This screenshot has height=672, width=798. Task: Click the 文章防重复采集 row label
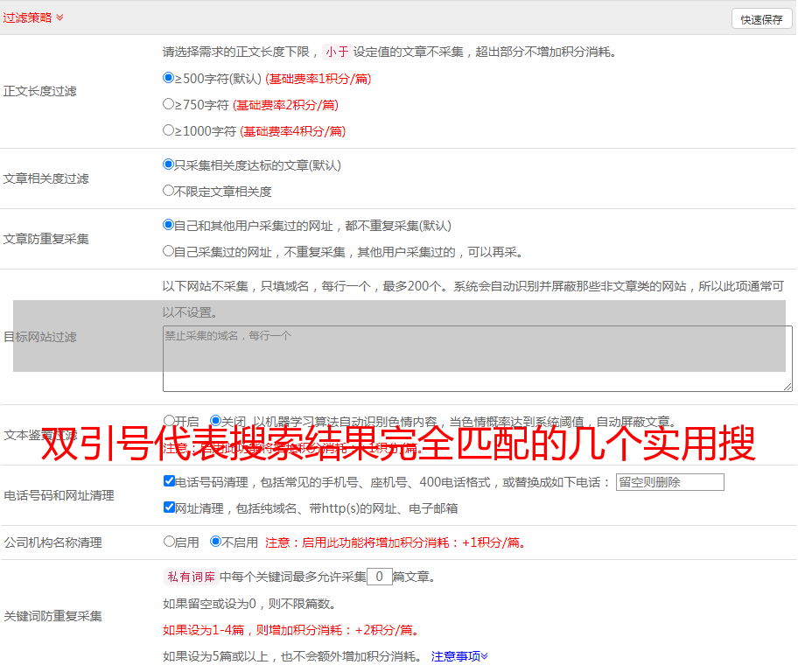pos(45,239)
